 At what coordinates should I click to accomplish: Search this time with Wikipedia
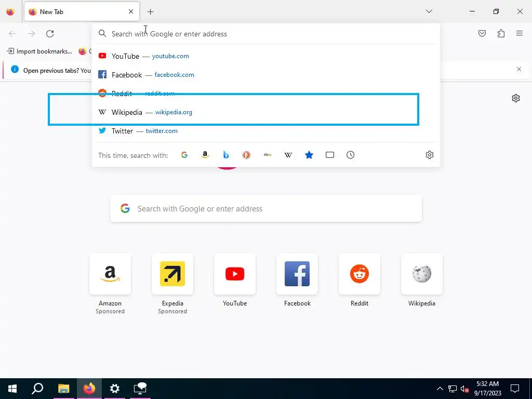(x=288, y=155)
